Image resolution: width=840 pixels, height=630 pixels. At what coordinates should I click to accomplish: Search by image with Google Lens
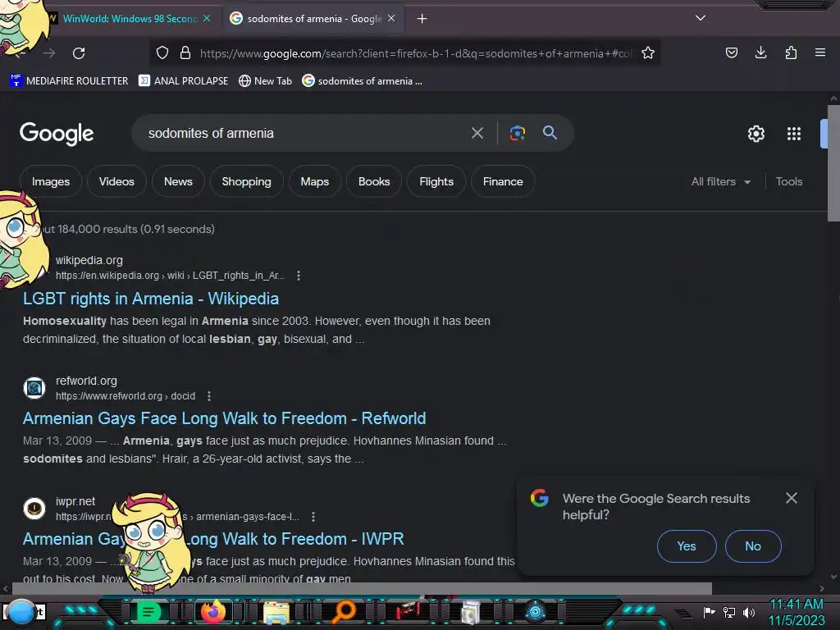click(517, 133)
